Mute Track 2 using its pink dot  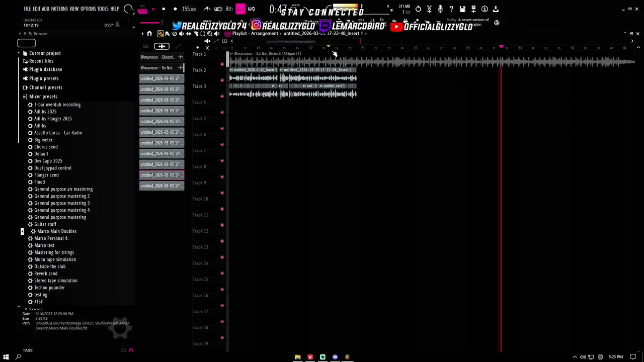(x=222, y=80)
